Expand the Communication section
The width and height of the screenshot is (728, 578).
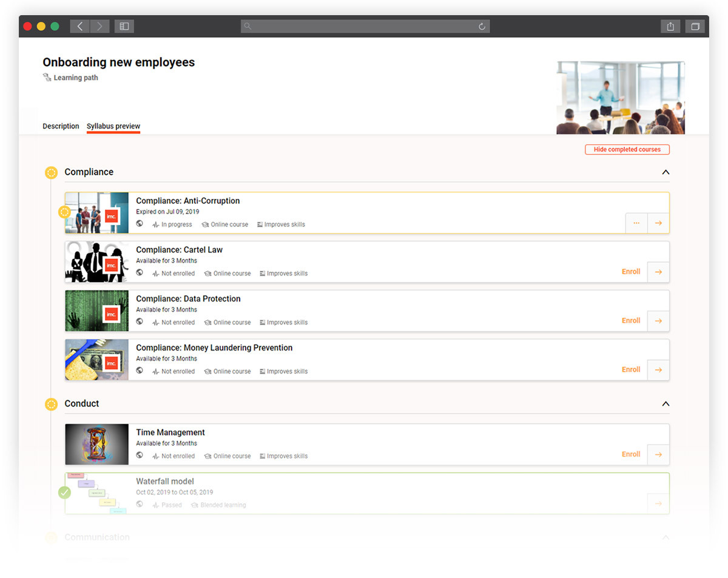pyautogui.click(x=666, y=537)
